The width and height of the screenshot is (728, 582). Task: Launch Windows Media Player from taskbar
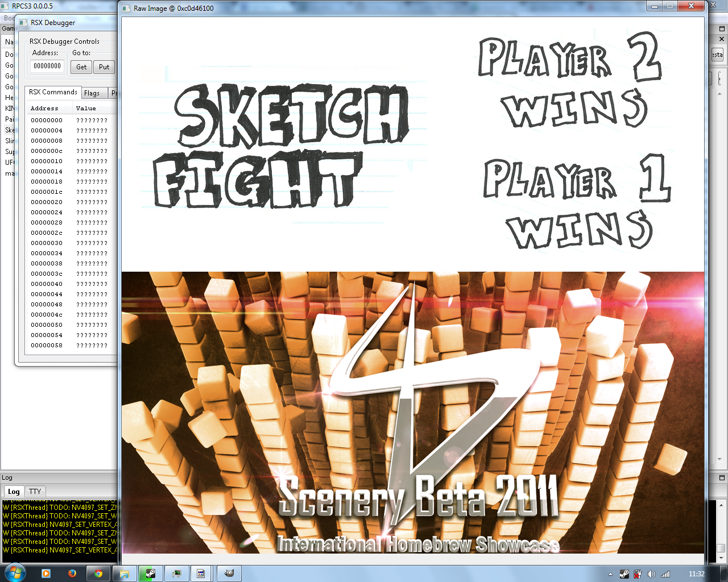(x=46, y=573)
